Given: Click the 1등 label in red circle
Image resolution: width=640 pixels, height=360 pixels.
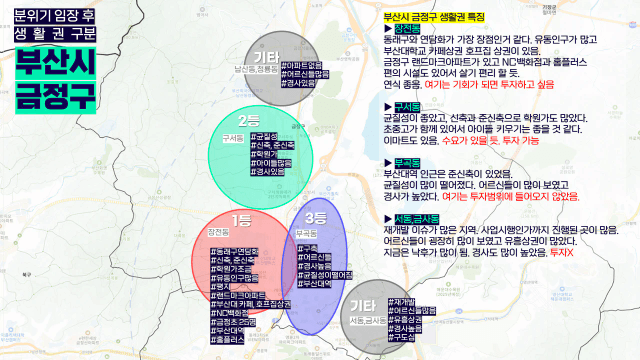Looking at the screenshot, I should tap(242, 220).
